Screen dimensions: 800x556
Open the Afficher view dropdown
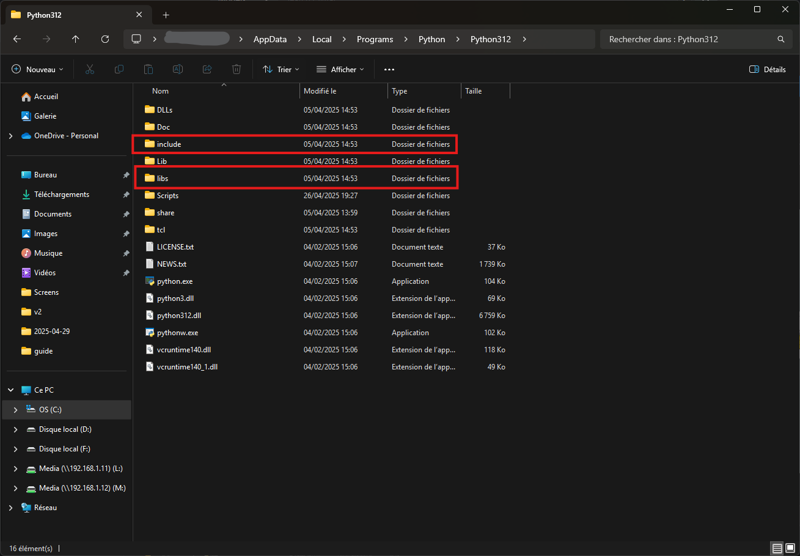[340, 69]
